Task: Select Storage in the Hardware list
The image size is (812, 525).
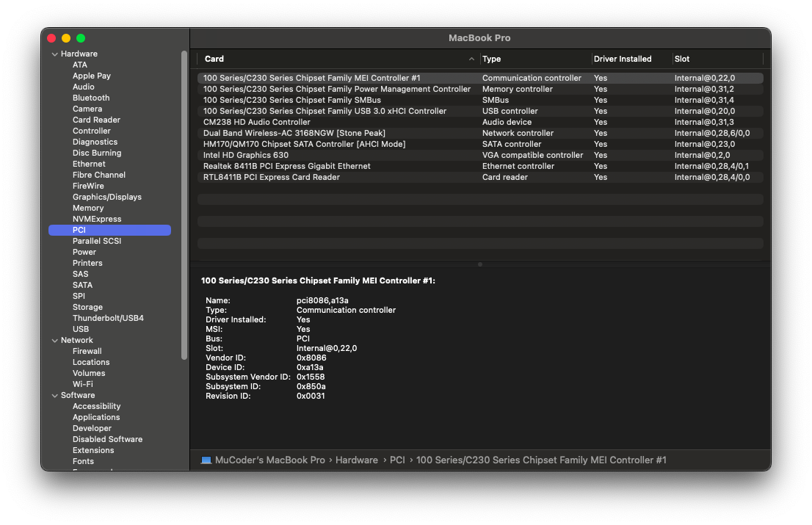Action: [x=88, y=306]
